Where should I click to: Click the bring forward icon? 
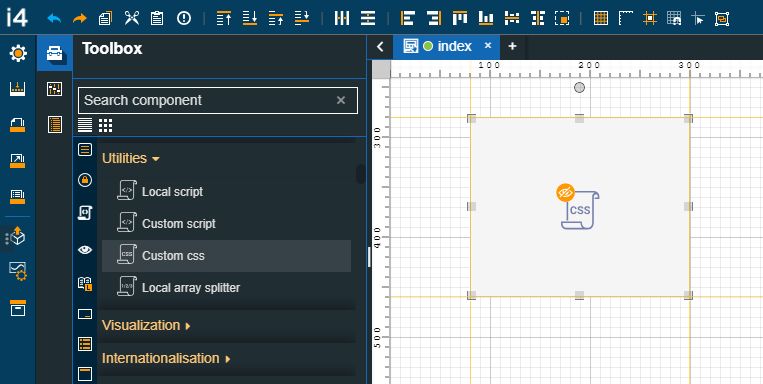click(x=276, y=18)
